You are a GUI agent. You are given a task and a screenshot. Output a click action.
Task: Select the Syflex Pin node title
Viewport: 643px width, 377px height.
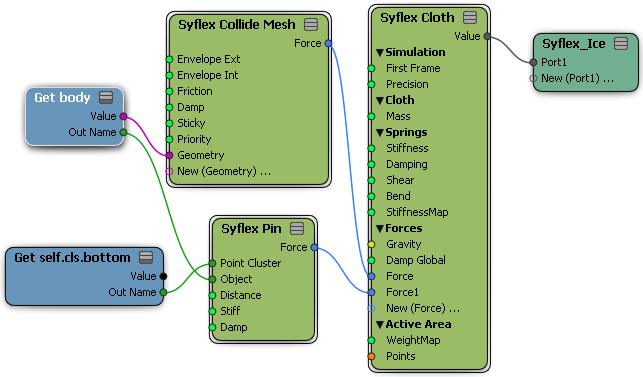click(251, 228)
